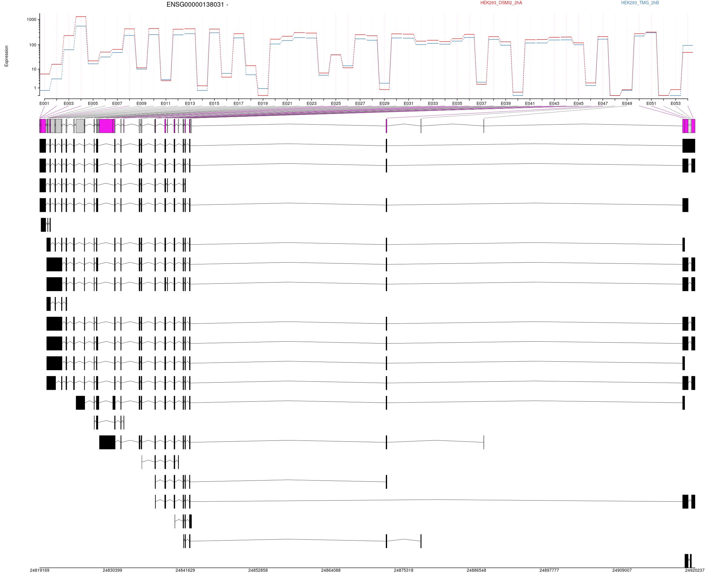Screen dimensions: 728x576
Task: Click the Expression y-axis label
Action: click(x=6, y=56)
